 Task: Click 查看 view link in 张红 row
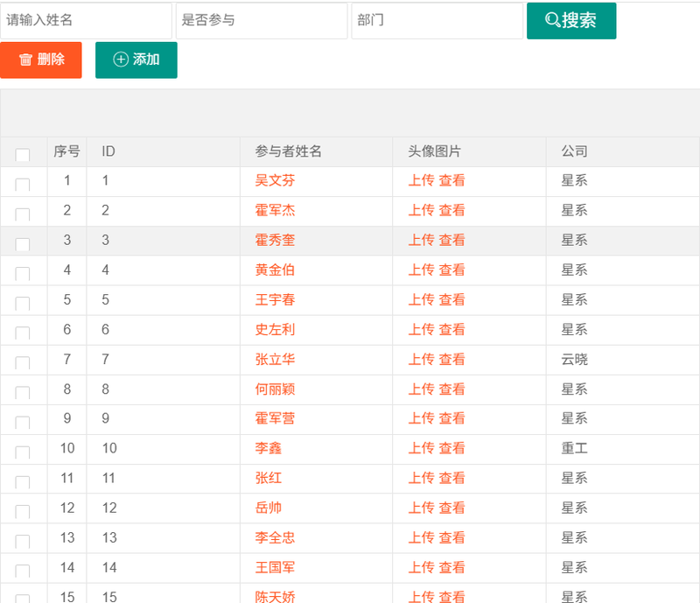pyautogui.click(x=451, y=479)
